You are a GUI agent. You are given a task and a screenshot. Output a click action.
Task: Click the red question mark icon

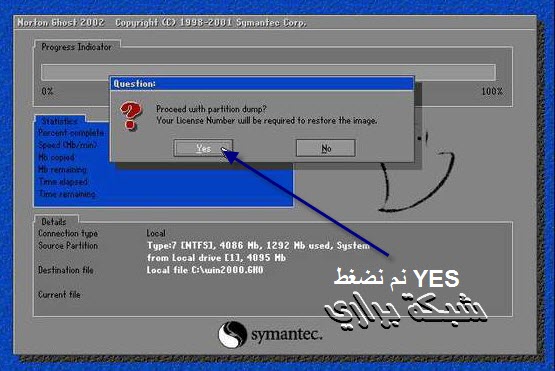pyautogui.click(x=131, y=116)
